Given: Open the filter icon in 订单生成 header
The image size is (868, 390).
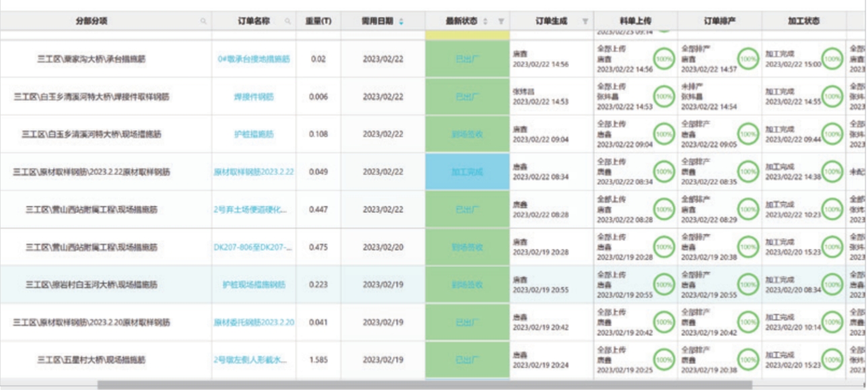Looking at the screenshot, I should [x=584, y=22].
